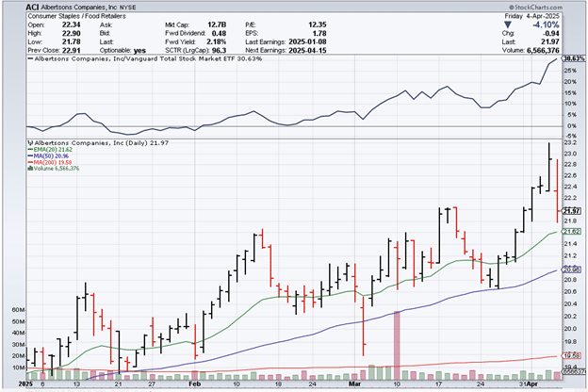Click the 2025 label on the date axis
Viewport: 588px width, 392px height.
click(x=25, y=384)
